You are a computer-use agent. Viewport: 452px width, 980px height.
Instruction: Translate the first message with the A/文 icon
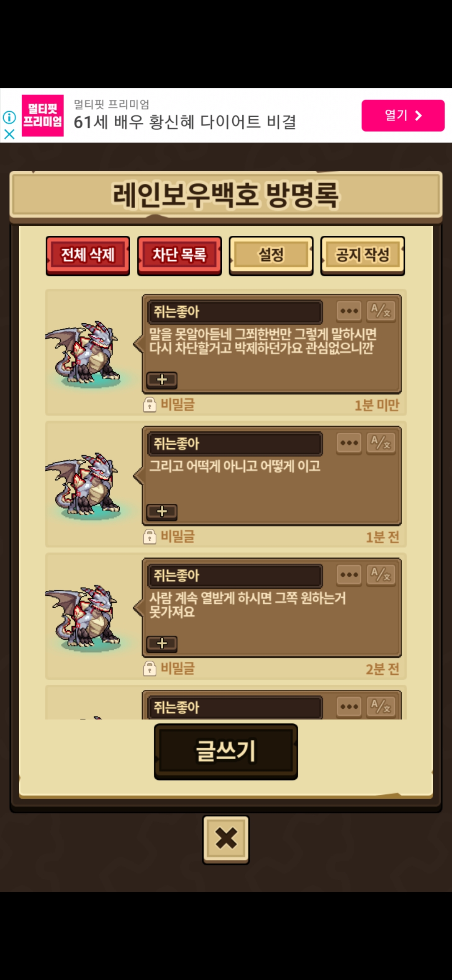pyautogui.click(x=381, y=311)
